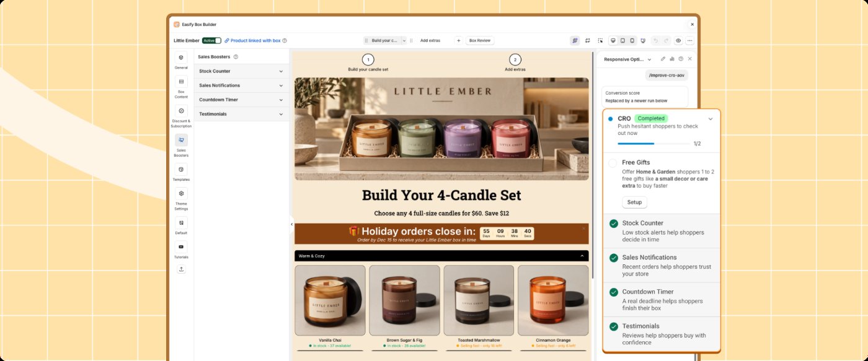Image resolution: width=868 pixels, height=361 pixels.
Task: Open the Box Content section
Action: pyautogui.click(x=181, y=87)
